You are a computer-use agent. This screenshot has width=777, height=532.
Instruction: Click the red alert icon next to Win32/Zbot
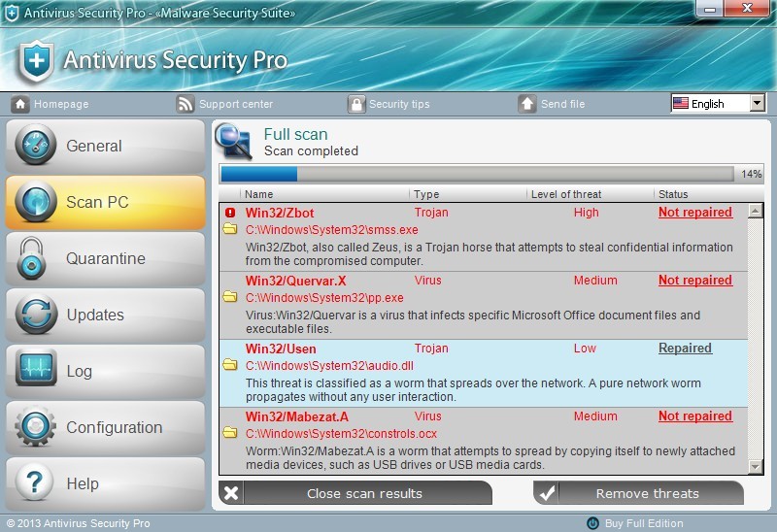coord(230,213)
